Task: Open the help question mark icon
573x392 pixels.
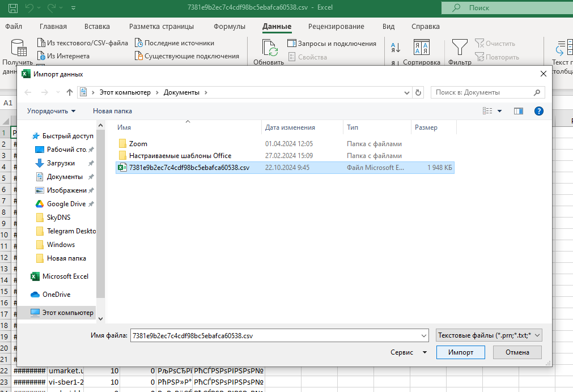Action: click(x=539, y=111)
